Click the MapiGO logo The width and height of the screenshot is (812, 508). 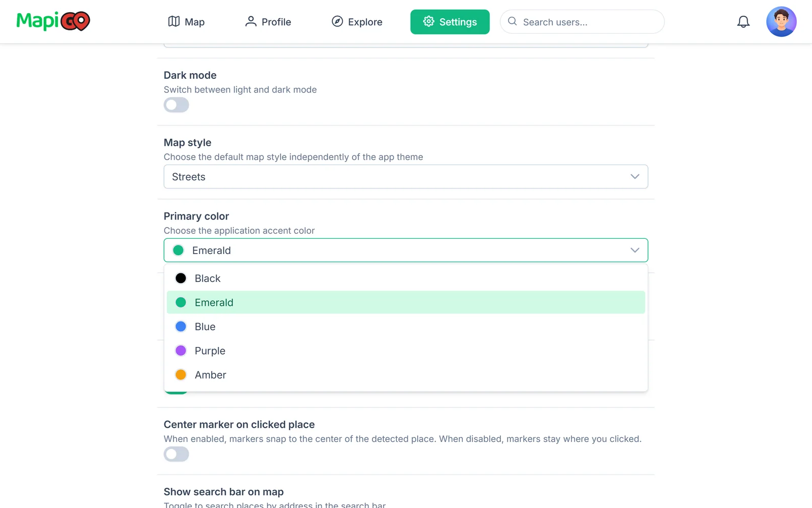53,21
